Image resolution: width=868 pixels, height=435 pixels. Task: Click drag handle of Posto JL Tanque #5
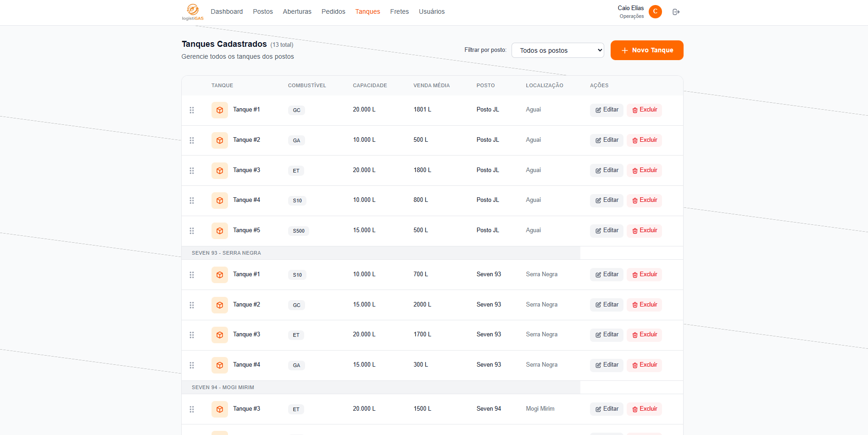point(192,231)
